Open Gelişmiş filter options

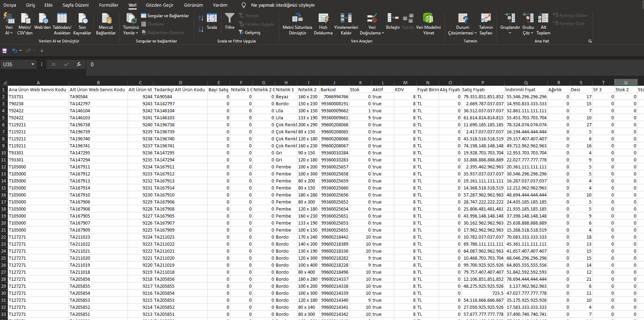pos(249,33)
